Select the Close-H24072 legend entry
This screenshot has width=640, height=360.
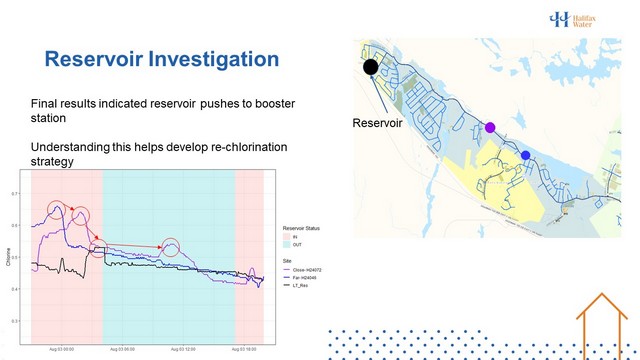point(302,270)
